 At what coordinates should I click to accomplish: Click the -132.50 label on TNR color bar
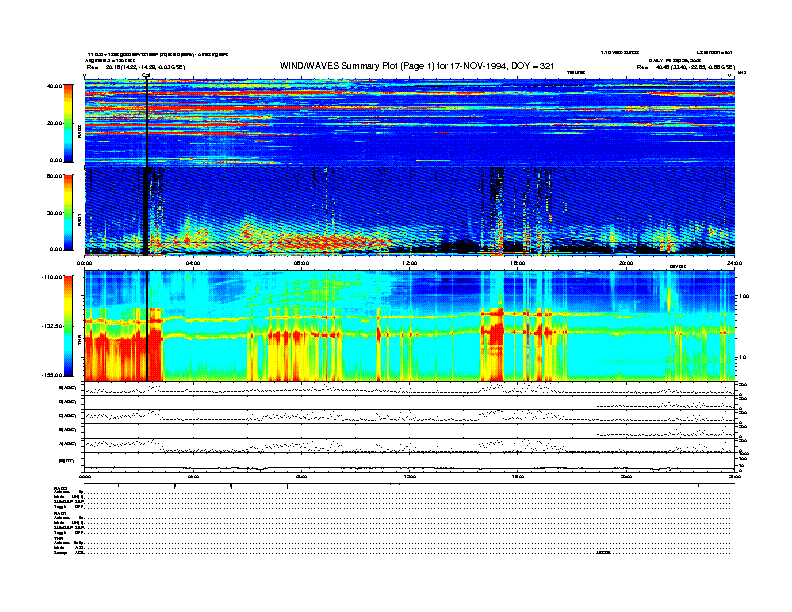[53, 326]
